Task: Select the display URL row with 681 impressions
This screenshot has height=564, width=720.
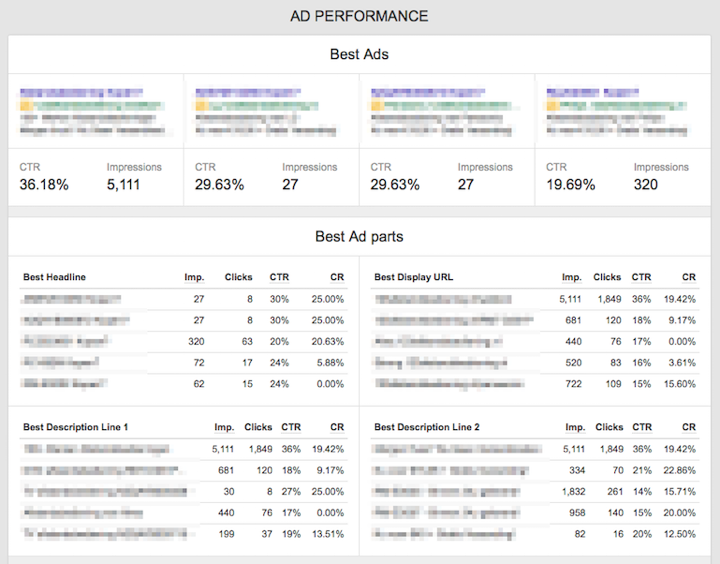Action: tap(535, 320)
